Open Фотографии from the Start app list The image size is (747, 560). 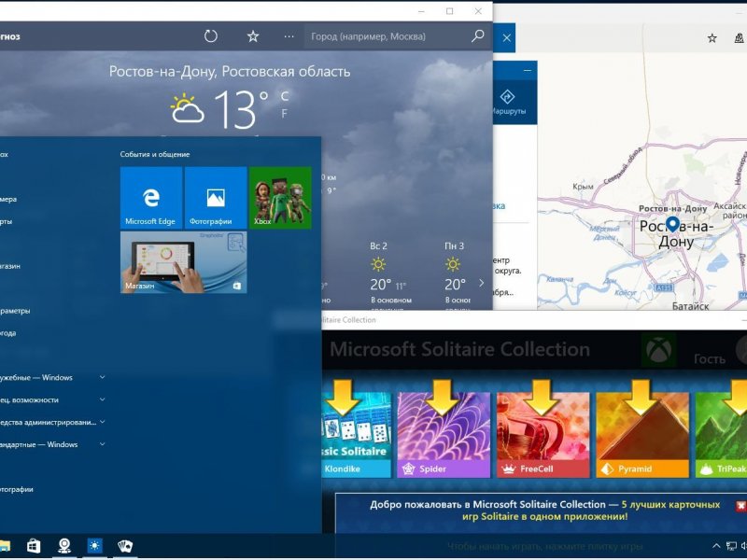pyautogui.click(x=17, y=489)
